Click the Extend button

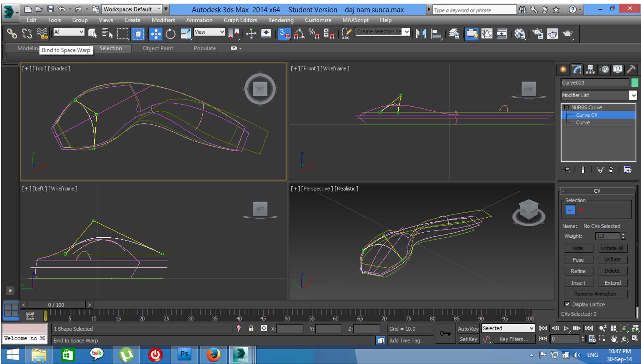click(613, 283)
